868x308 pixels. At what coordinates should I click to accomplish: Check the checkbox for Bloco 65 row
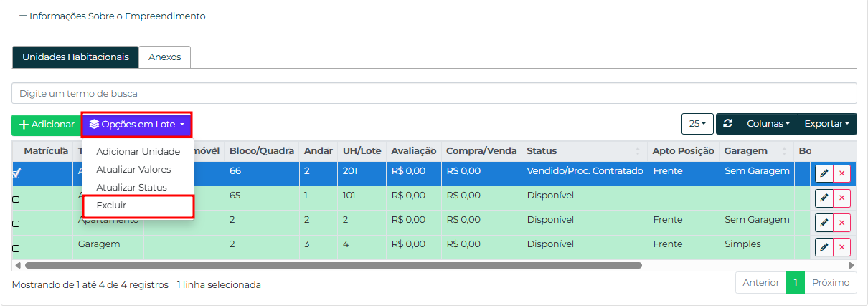point(16,199)
